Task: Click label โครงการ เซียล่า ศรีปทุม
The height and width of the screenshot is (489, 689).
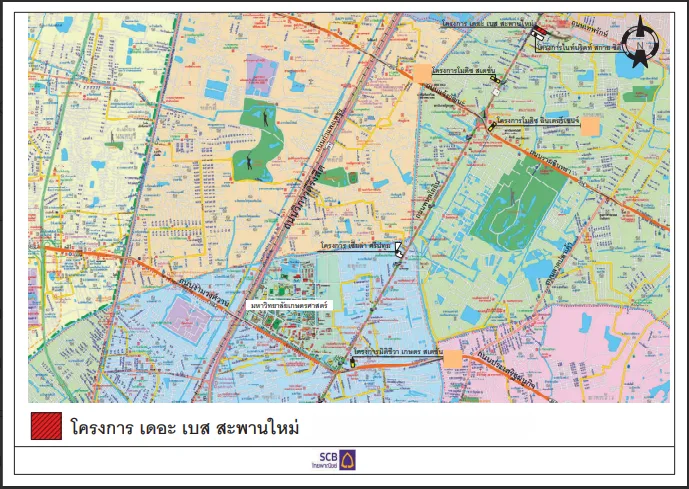Action: (356, 246)
